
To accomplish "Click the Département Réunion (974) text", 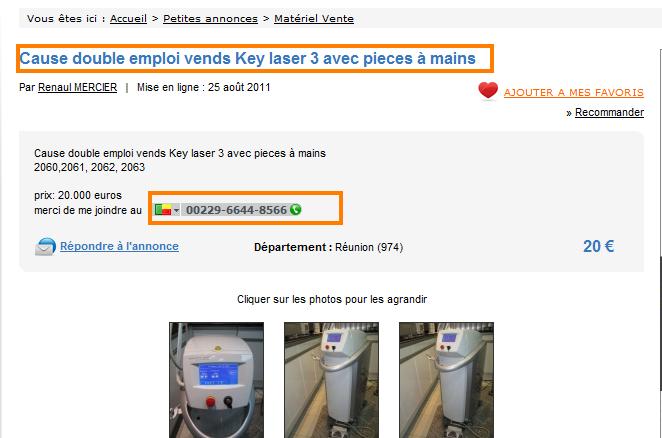I will 328,247.
